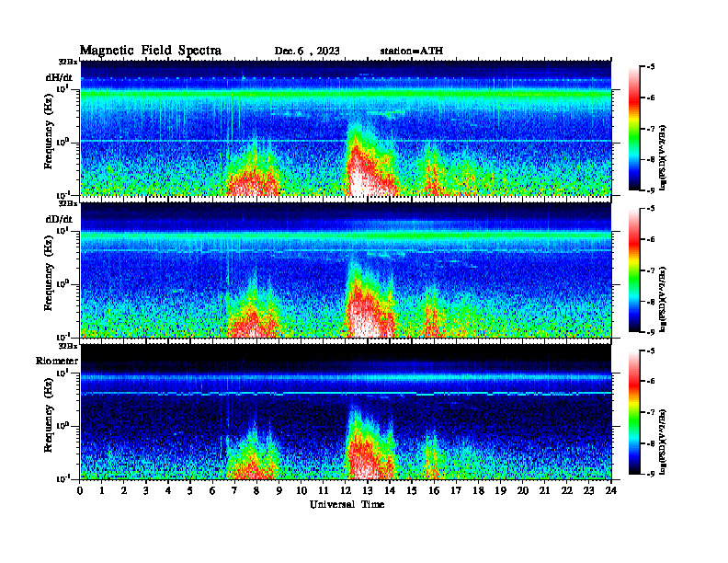728x563 pixels.
Task: Click the dH/dt spectrogram plot area
Action: click(x=346, y=128)
